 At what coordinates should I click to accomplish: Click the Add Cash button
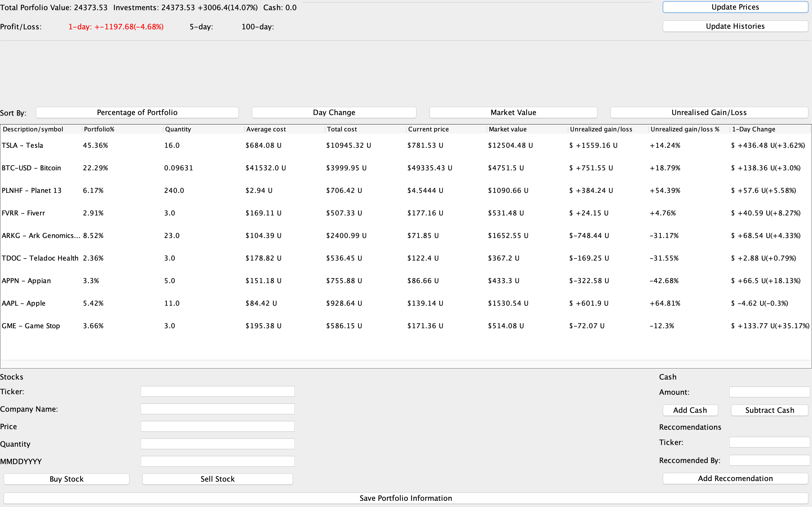click(690, 410)
